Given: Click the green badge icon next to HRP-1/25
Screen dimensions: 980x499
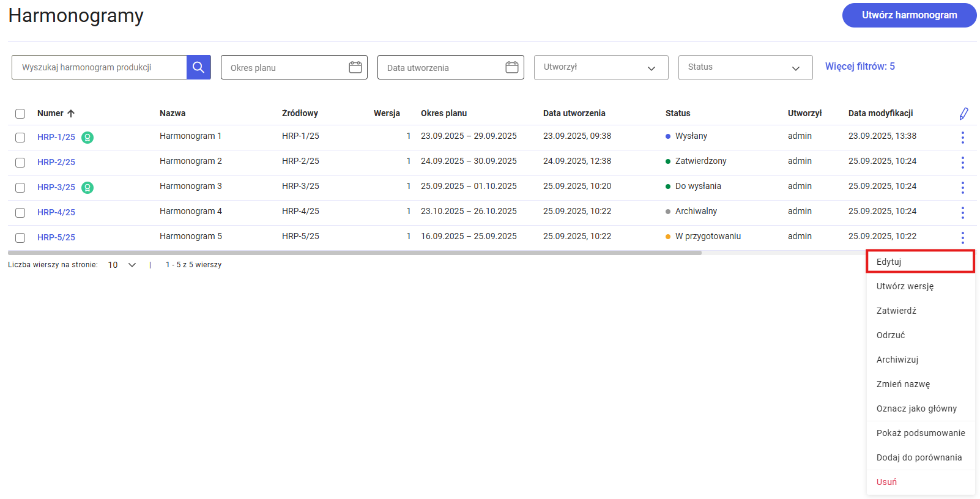Looking at the screenshot, I should pos(87,138).
